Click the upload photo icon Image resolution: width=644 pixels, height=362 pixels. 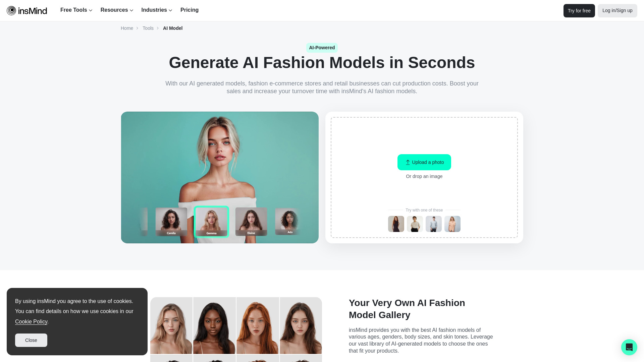(x=408, y=162)
